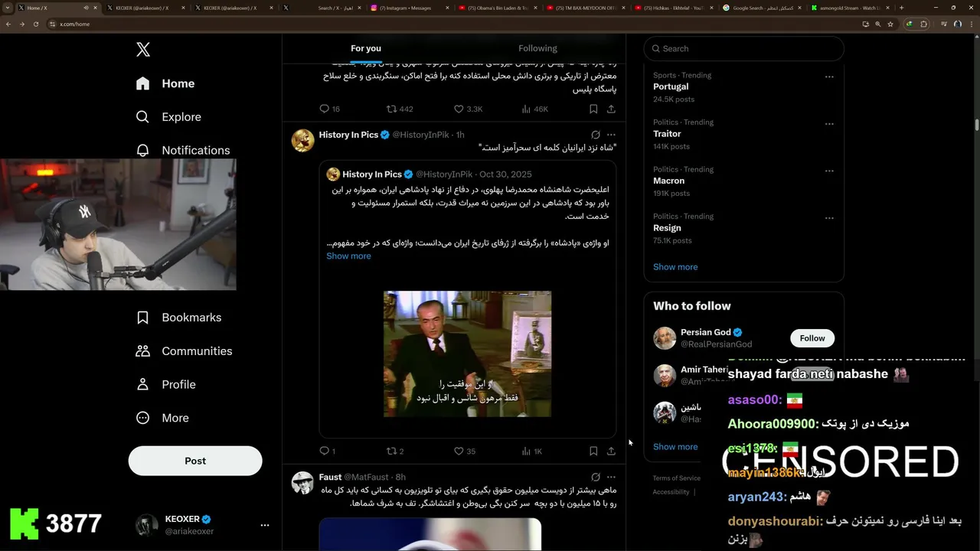Open the Home page from the sidebar
Image resolution: width=980 pixels, height=551 pixels.
pyautogui.click(x=165, y=83)
